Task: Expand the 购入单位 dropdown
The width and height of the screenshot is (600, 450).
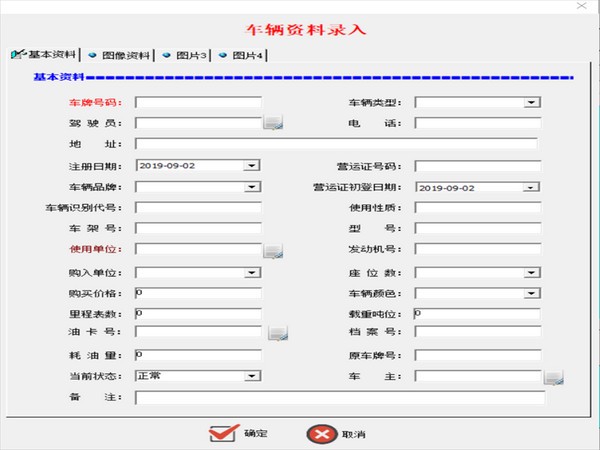Action: (252, 272)
